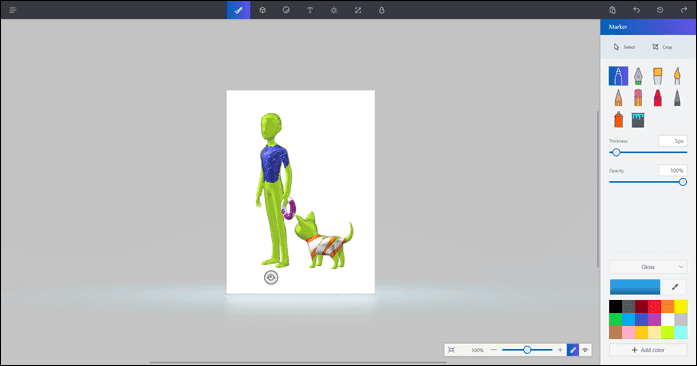Screen dimensions: 697x366
Task: Select the Fill bucket tool
Action: point(638,120)
